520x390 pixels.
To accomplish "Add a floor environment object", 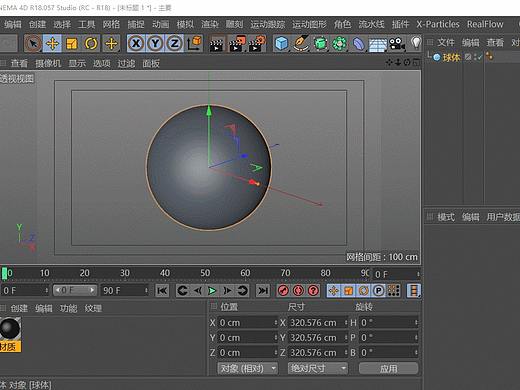I will click(377, 44).
